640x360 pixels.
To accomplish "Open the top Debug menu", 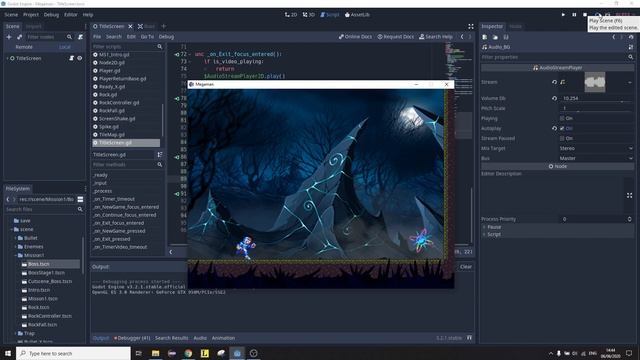I will coord(51,15).
